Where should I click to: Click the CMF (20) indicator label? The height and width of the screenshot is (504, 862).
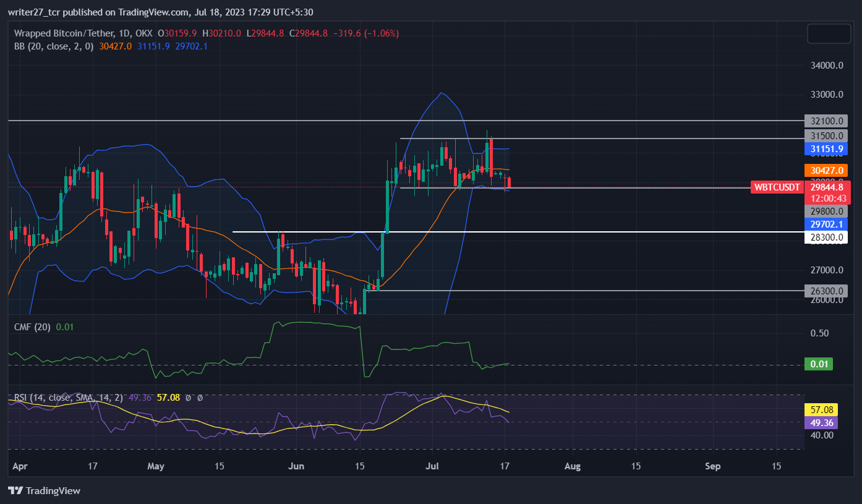point(33,327)
